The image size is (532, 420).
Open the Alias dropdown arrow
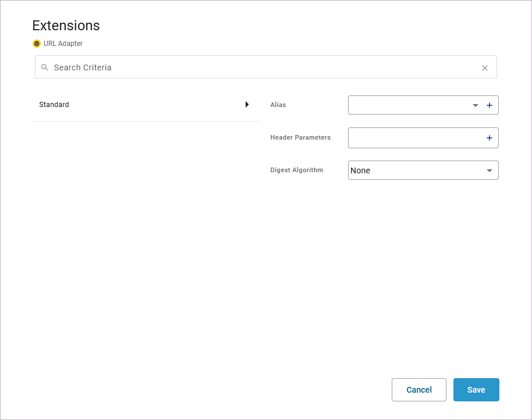[x=476, y=105]
